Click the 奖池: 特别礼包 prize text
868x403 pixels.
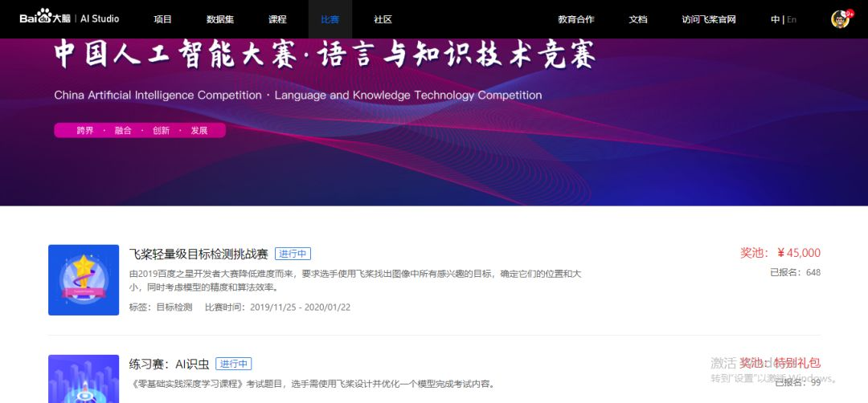(x=780, y=363)
